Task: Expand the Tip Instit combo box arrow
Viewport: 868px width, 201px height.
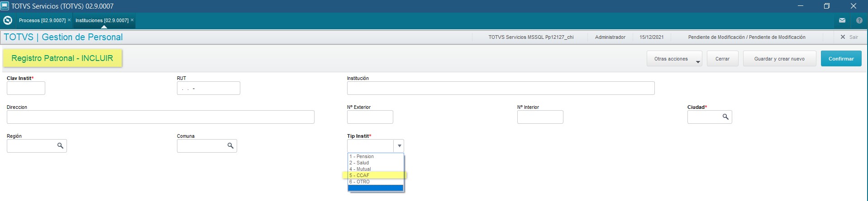Action: point(399,146)
